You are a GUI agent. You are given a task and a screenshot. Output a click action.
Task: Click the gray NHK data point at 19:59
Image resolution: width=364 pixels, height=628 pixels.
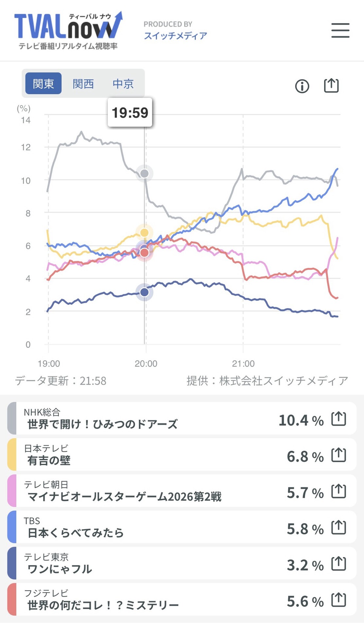(x=144, y=173)
